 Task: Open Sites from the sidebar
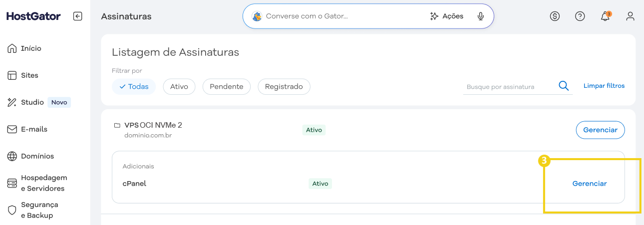(29, 75)
